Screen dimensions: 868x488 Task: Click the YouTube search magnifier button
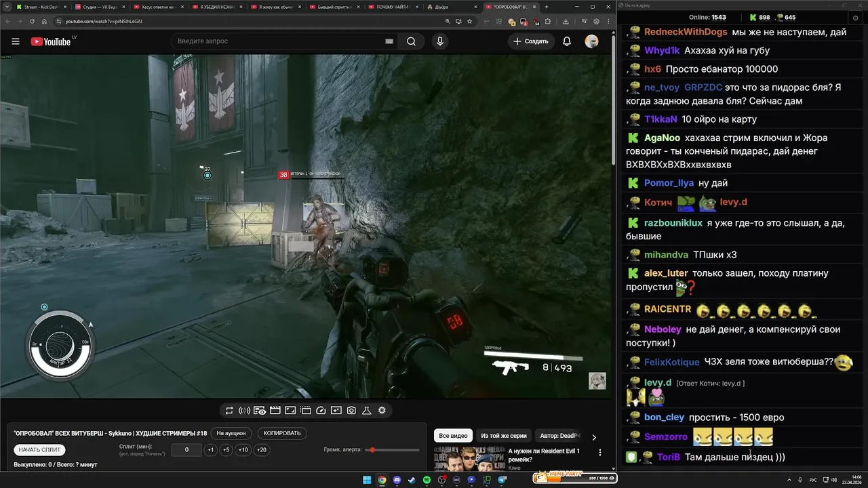(411, 41)
